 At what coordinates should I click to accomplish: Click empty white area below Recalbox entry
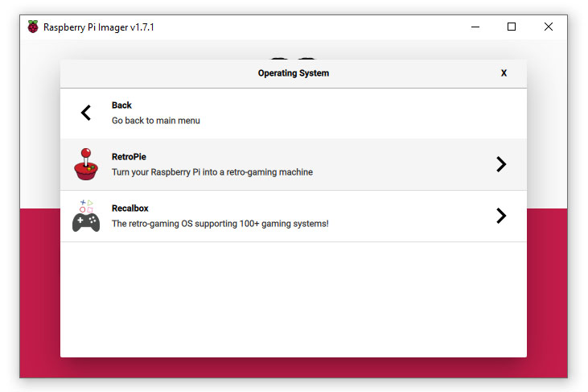click(293, 298)
